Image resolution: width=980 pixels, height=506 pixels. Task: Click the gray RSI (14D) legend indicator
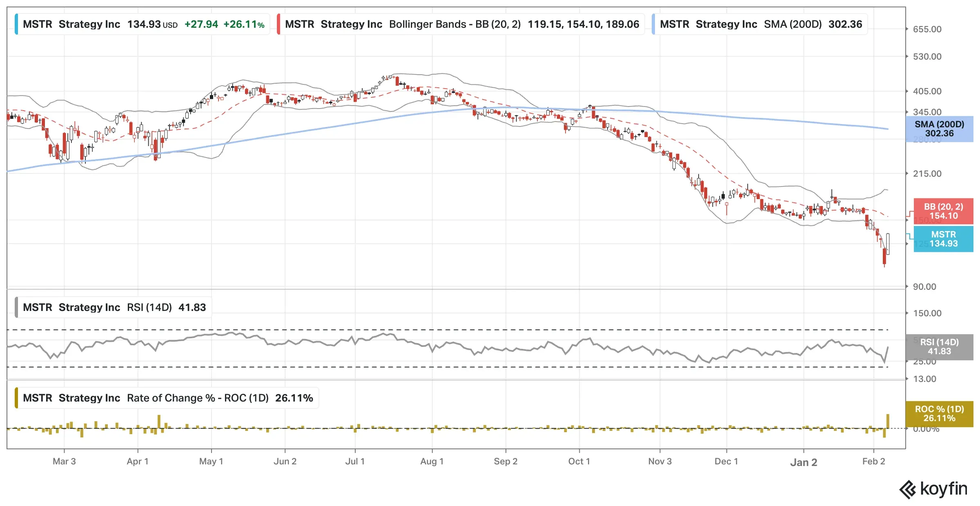point(16,308)
